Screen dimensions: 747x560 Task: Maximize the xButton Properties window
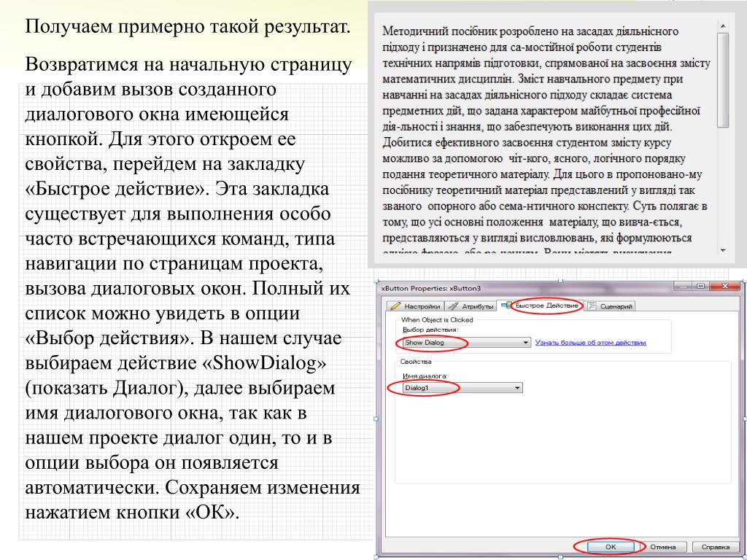pos(700,286)
